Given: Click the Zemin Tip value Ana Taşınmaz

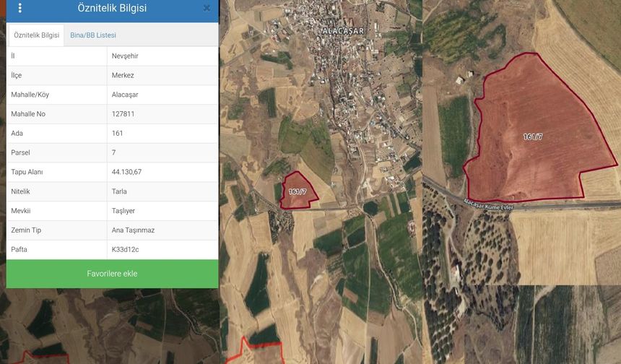Looking at the screenshot, I should coord(133,230).
